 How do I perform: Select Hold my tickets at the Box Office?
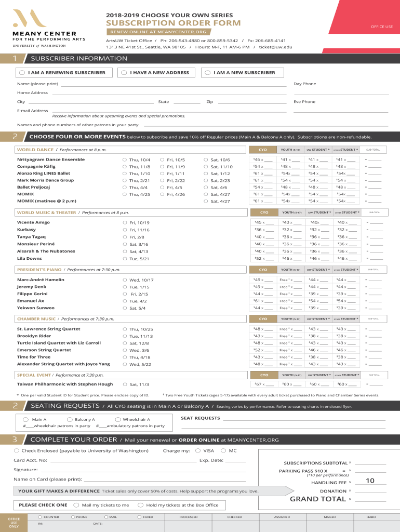[140, 505]
